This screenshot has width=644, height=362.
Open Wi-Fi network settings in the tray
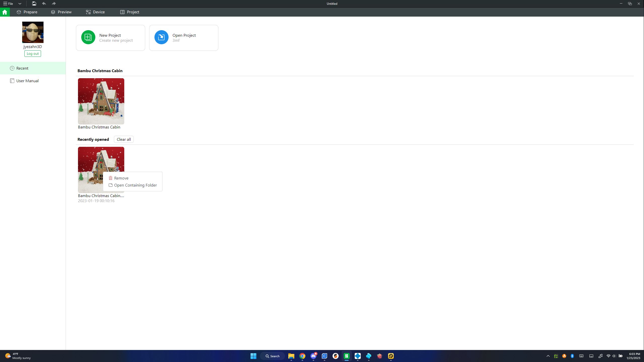click(x=609, y=356)
